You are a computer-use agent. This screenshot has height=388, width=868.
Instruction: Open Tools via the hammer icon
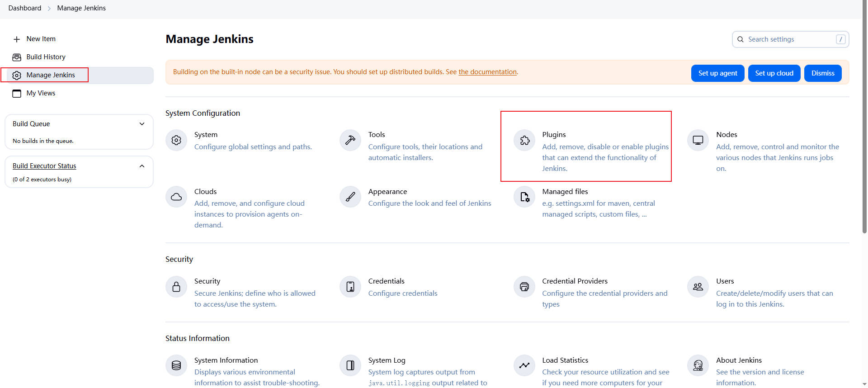click(x=350, y=140)
